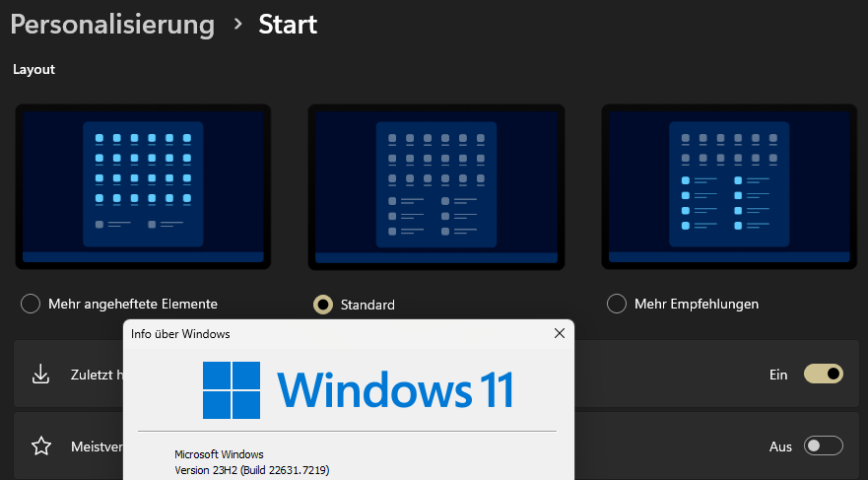Click the Standard layout preview thumbnail
The height and width of the screenshot is (480, 868).
point(436,186)
